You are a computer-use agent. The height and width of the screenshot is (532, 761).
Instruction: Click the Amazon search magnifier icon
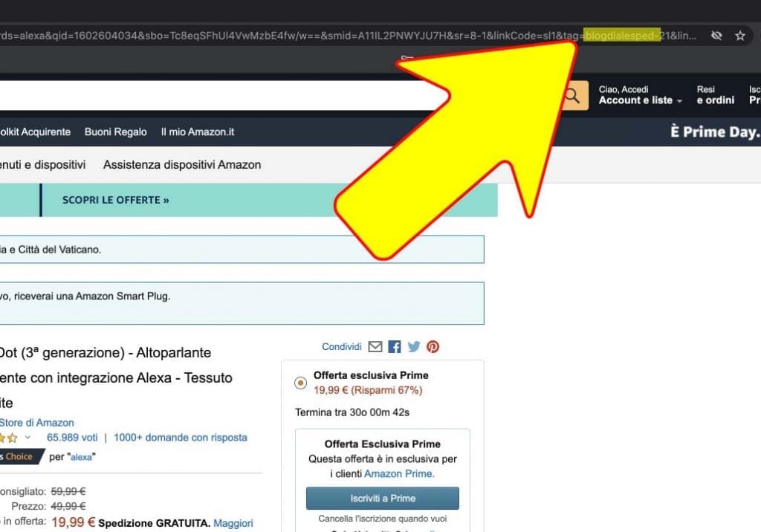(571, 95)
